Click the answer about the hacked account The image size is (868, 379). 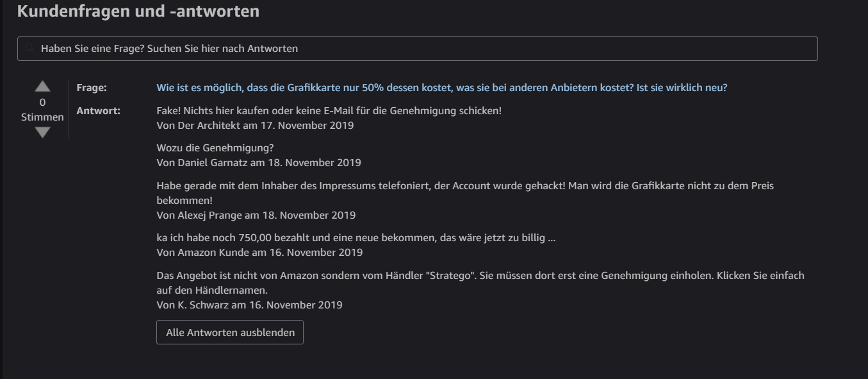point(464,186)
